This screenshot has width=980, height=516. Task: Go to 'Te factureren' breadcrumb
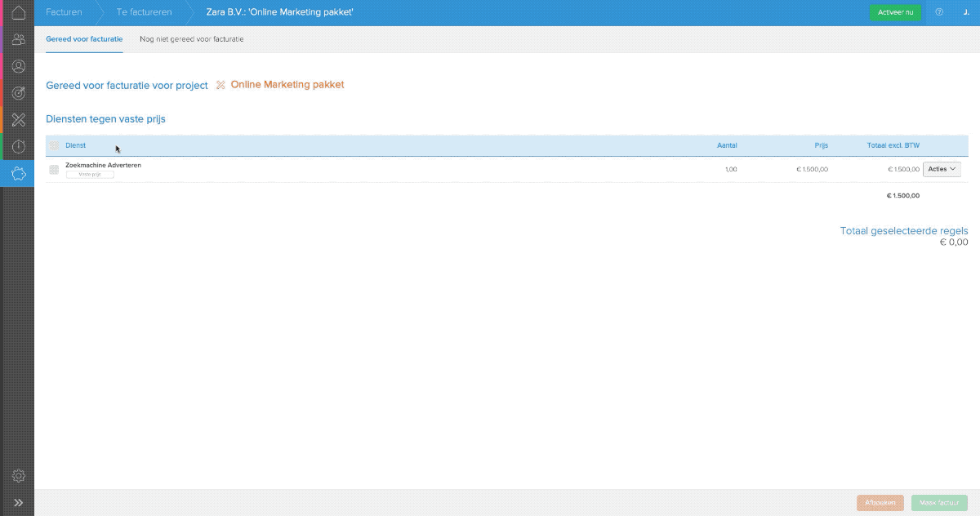tap(144, 12)
